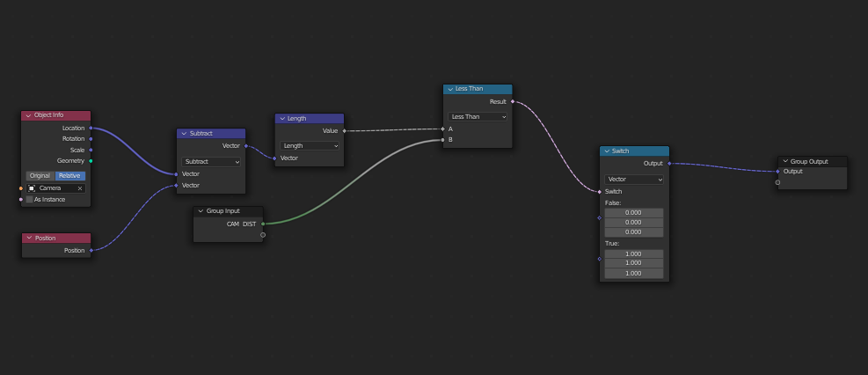
Task: Click the Switch Output socket
Action: click(x=669, y=164)
